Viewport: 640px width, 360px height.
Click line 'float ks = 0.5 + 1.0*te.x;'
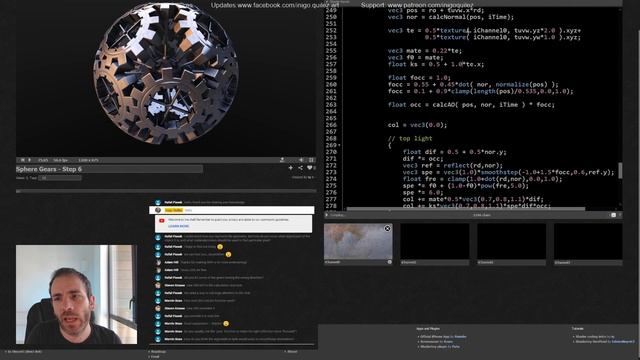click(436, 64)
